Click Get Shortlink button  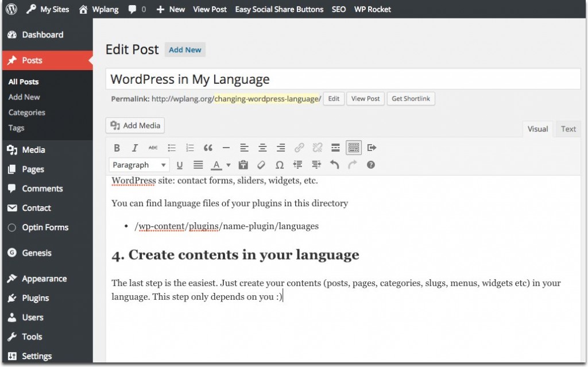411,99
